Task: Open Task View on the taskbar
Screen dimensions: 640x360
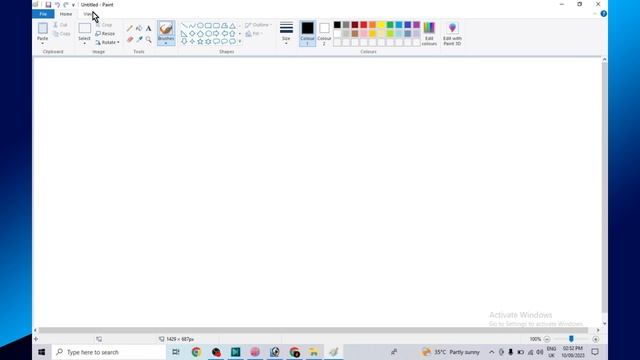Action: (x=176, y=352)
